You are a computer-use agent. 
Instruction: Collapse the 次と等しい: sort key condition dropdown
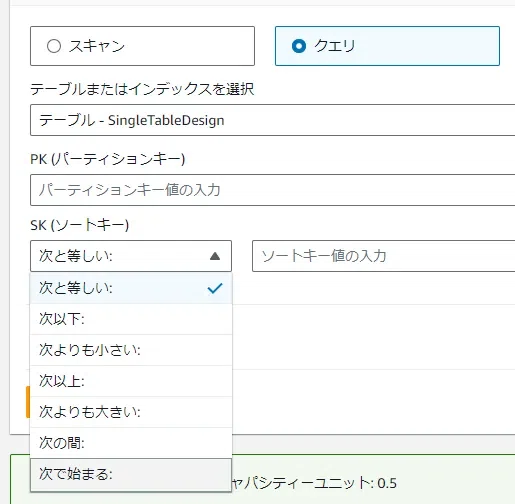coord(131,256)
